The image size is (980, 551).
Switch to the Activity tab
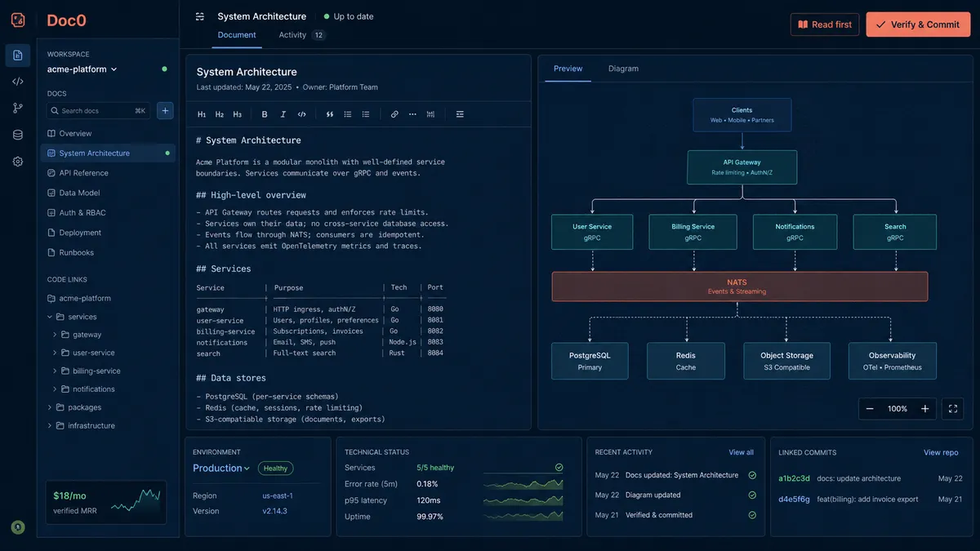click(x=301, y=35)
